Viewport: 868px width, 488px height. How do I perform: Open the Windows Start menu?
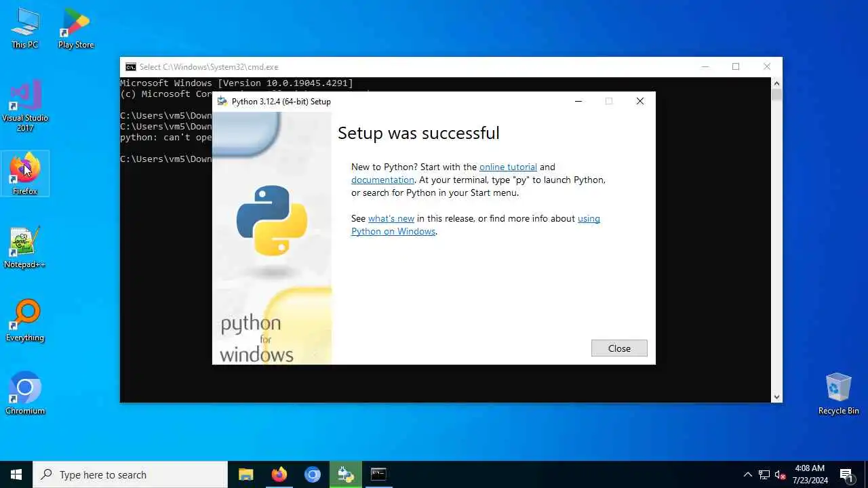click(16, 474)
